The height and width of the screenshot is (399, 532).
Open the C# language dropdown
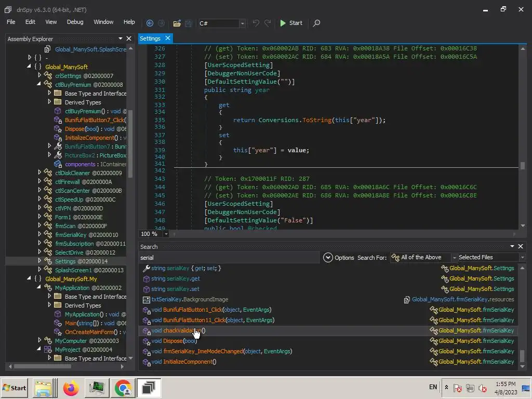point(242,23)
